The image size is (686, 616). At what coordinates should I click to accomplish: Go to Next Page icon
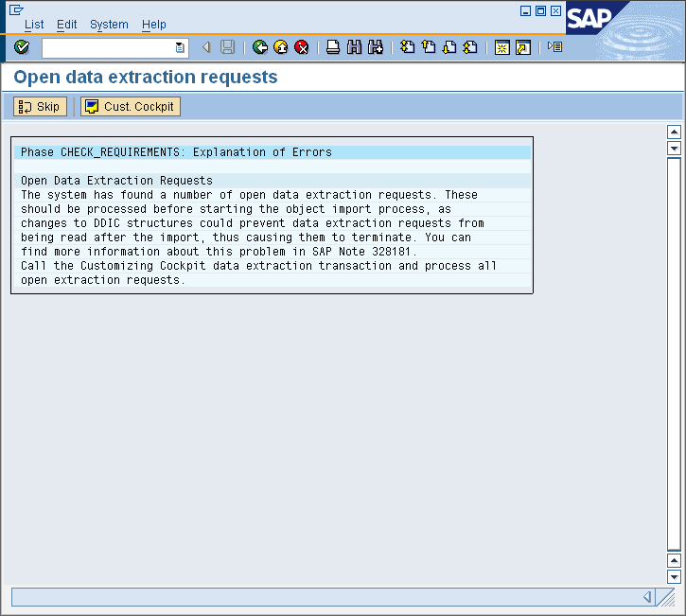[449, 46]
